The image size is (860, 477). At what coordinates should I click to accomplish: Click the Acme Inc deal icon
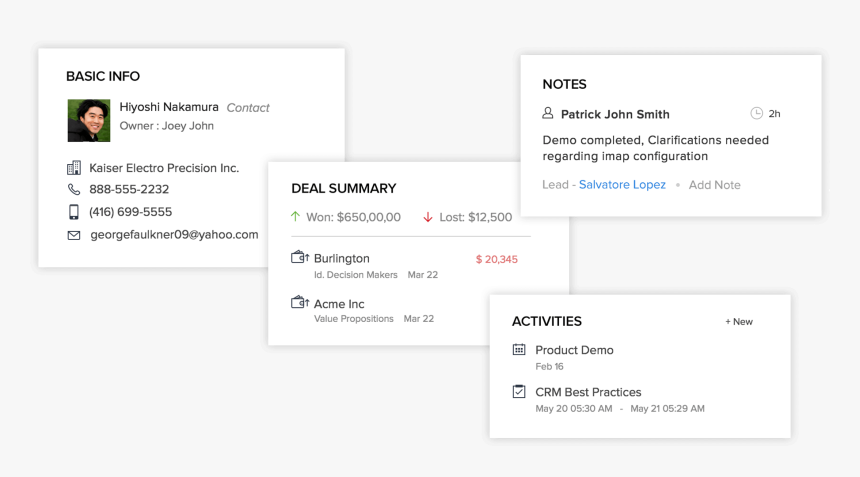pos(299,303)
